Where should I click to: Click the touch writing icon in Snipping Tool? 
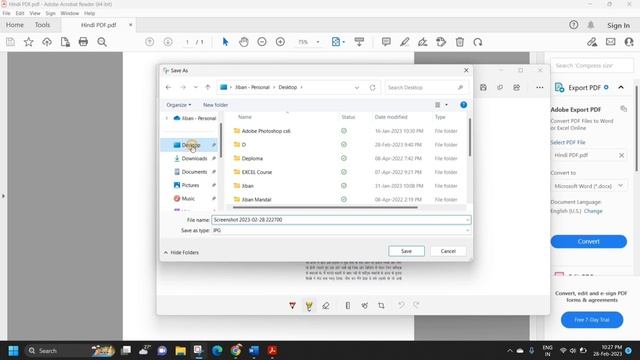(364, 305)
